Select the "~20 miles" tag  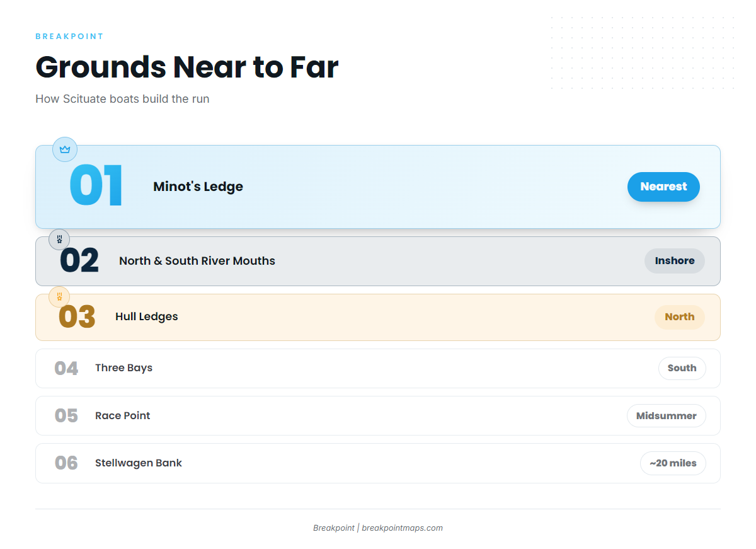(673, 463)
